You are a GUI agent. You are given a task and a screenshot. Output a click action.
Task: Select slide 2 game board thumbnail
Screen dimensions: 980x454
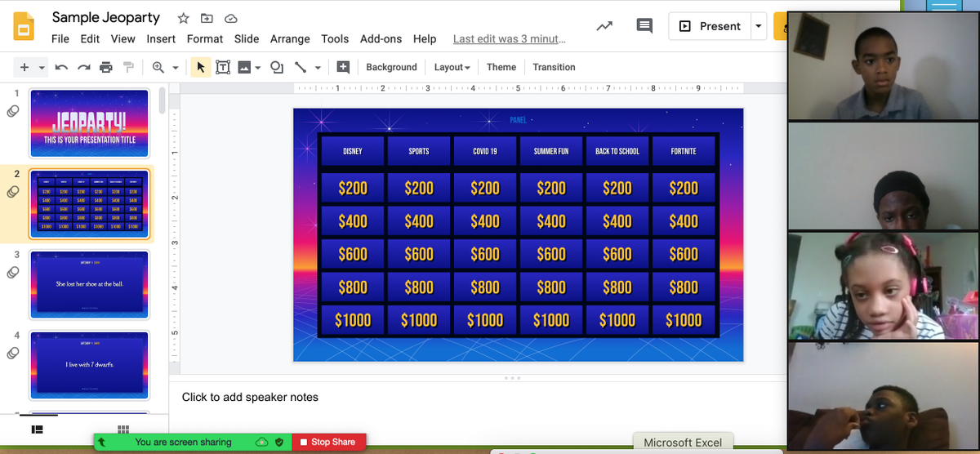point(90,204)
